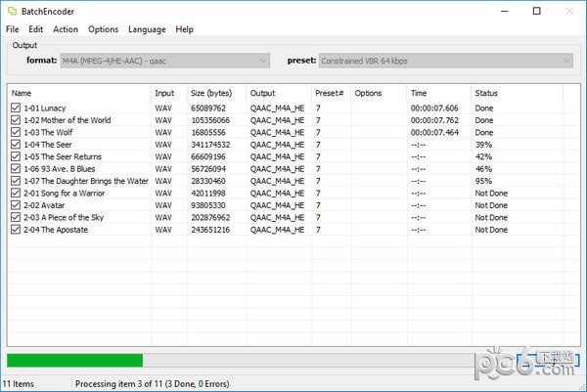
Task: Click the Status column header
Action: pos(523,93)
